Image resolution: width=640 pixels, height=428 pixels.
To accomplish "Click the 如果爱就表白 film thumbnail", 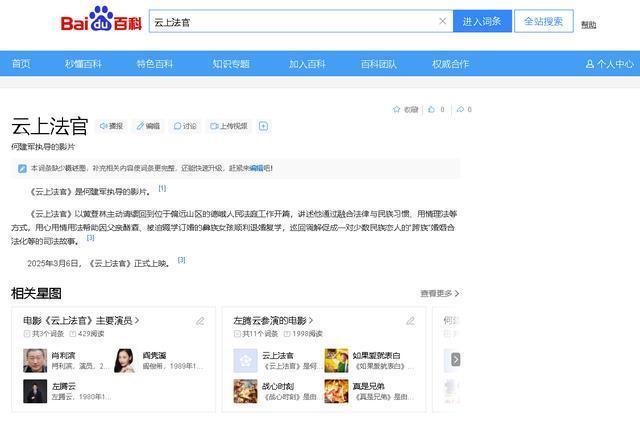I will 336,360.
